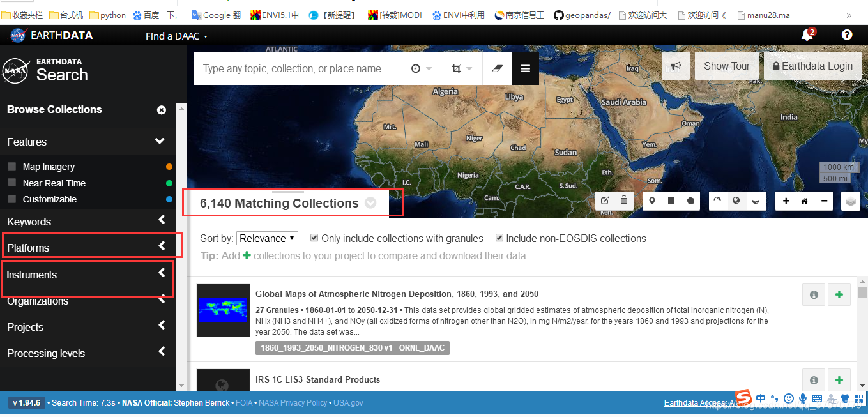Select the rectangle spatial tool
Viewport: 868px width, 417px height.
[671, 201]
